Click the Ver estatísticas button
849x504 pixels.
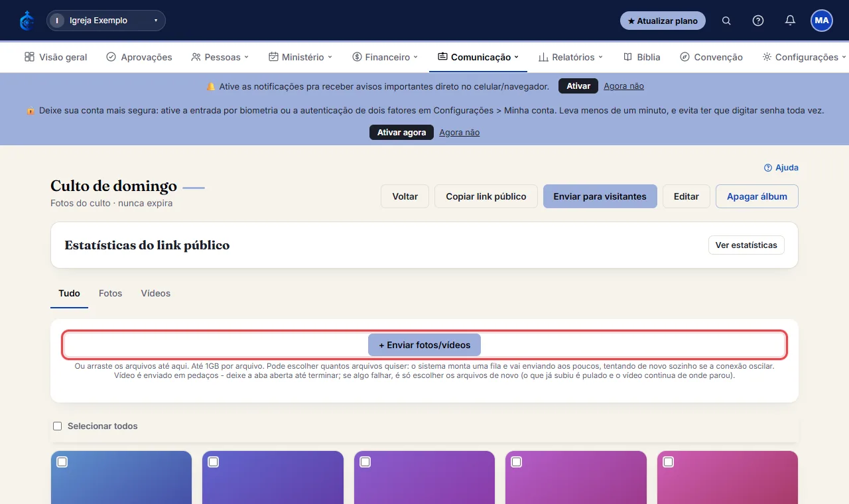coord(746,245)
